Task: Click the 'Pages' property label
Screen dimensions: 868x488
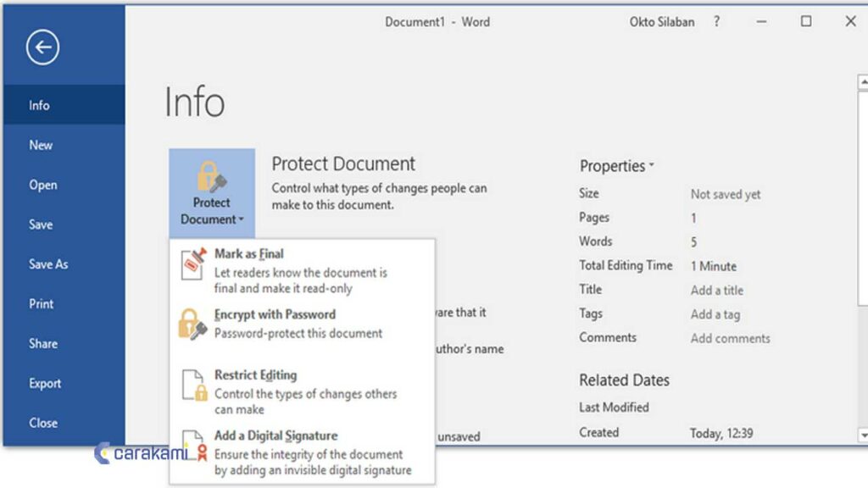Action: (x=594, y=218)
